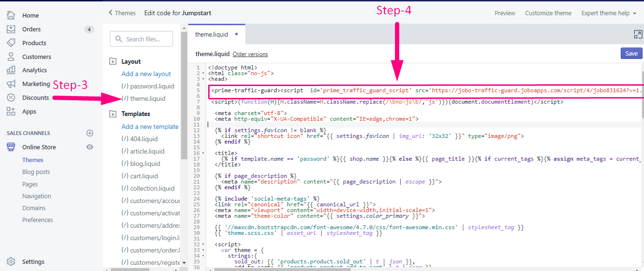Click the Customers person icon
Image resolution: width=644 pixels, height=271 pixels.
tap(11, 57)
